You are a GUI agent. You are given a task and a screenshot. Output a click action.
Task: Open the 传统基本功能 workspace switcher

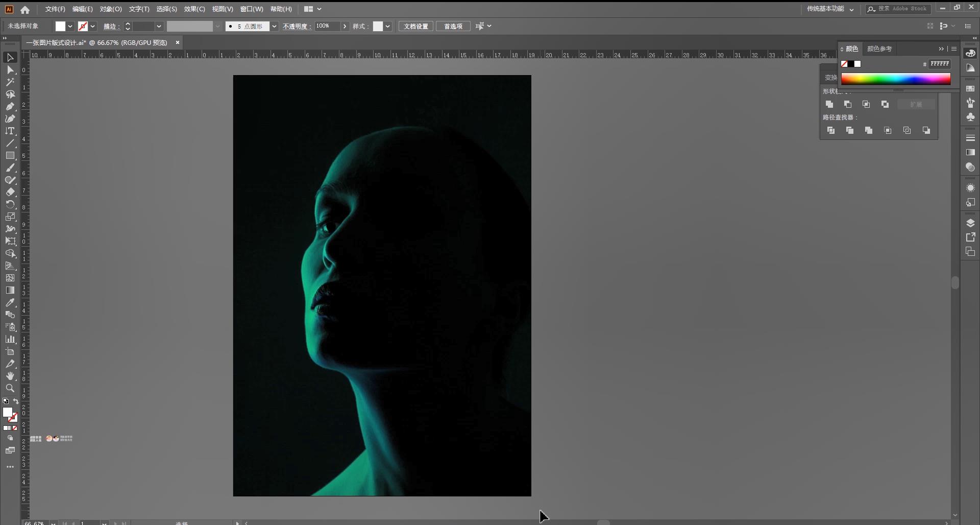tap(830, 9)
